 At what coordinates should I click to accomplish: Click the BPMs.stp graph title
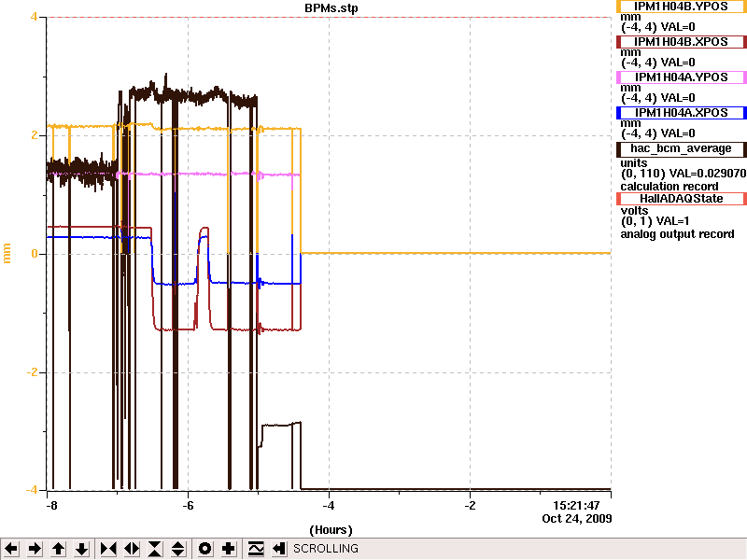331,8
